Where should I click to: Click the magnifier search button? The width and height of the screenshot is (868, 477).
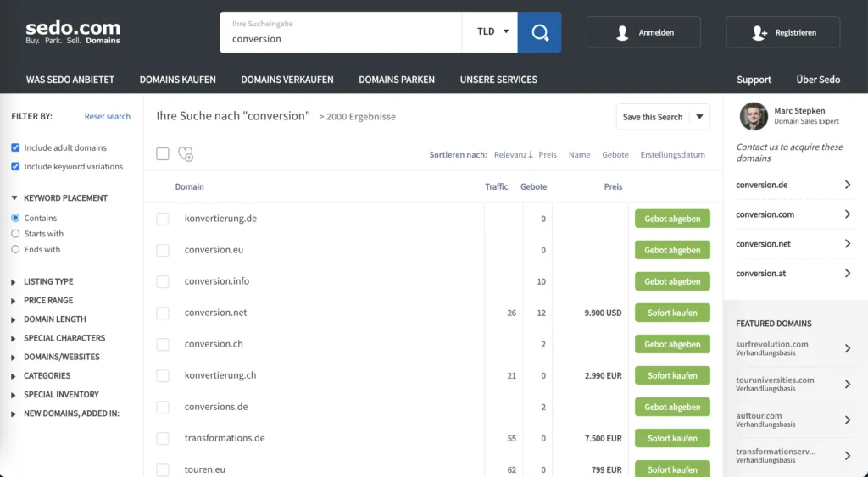coord(540,33)
